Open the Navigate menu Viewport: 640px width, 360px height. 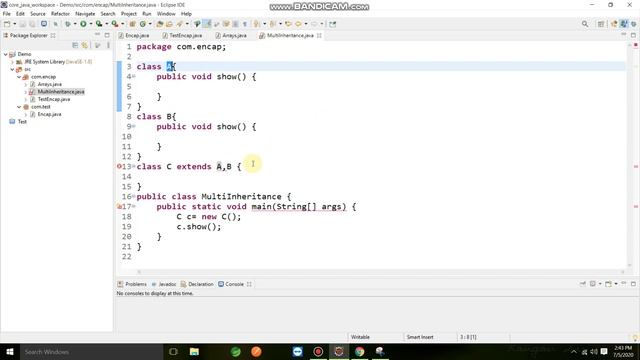[85, 14]
